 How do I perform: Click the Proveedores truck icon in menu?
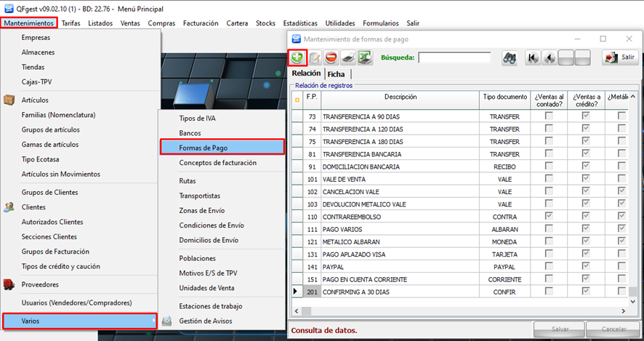coord(9,284)
